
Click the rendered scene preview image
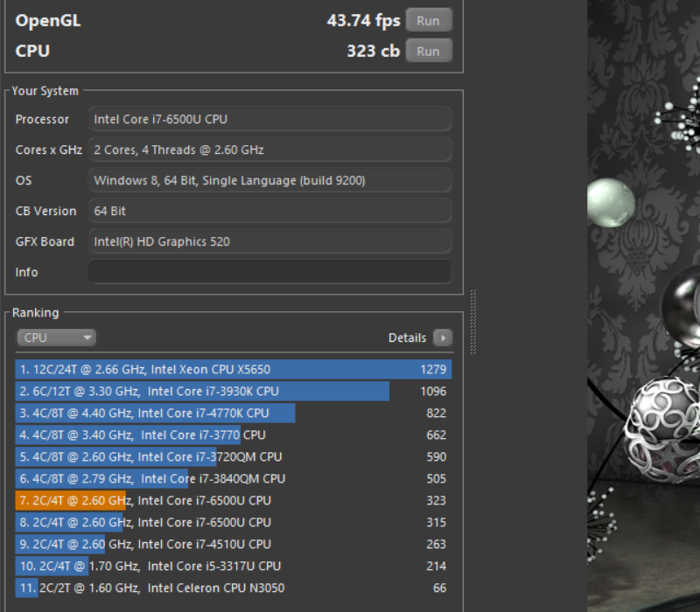click(x=643, y=306)
